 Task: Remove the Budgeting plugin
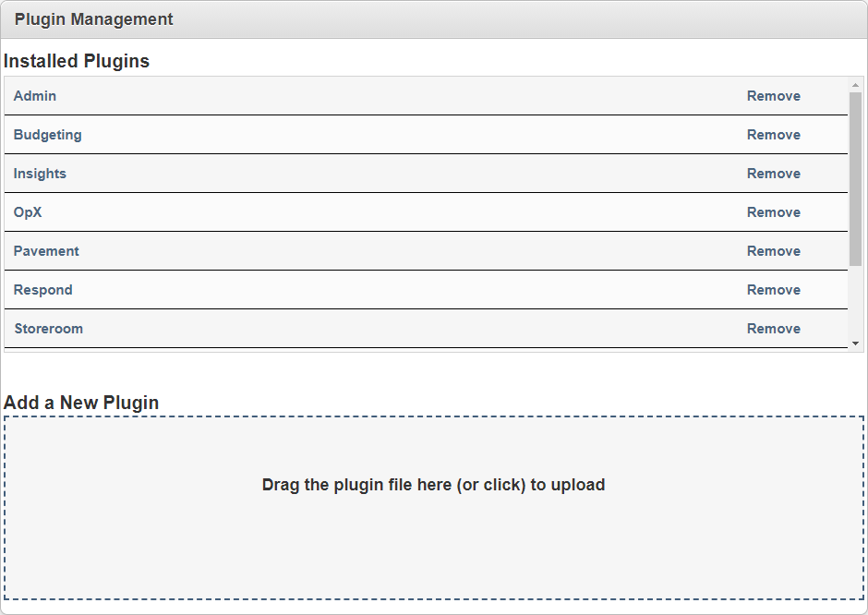pyautogui.click(x=774, y=135)
